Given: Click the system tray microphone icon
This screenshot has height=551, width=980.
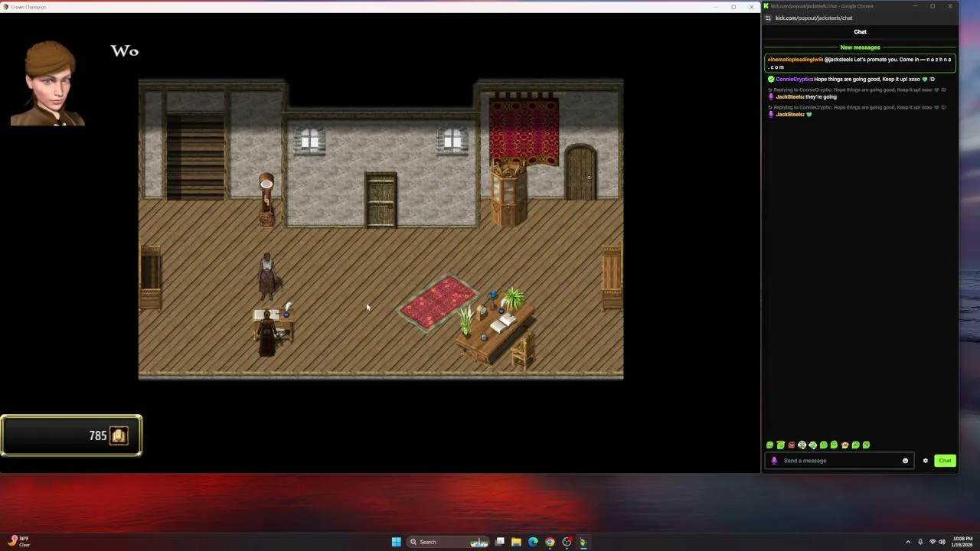Looking at the screenshot, I should (x=920, y=542).
